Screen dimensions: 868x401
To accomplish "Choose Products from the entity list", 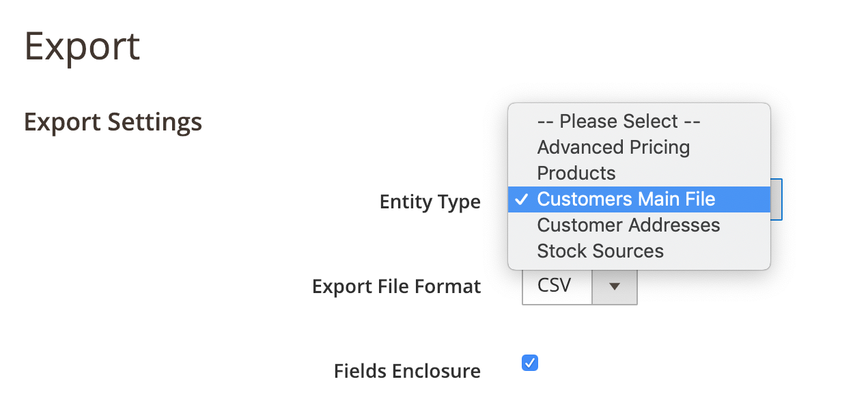I will [576, 174].
